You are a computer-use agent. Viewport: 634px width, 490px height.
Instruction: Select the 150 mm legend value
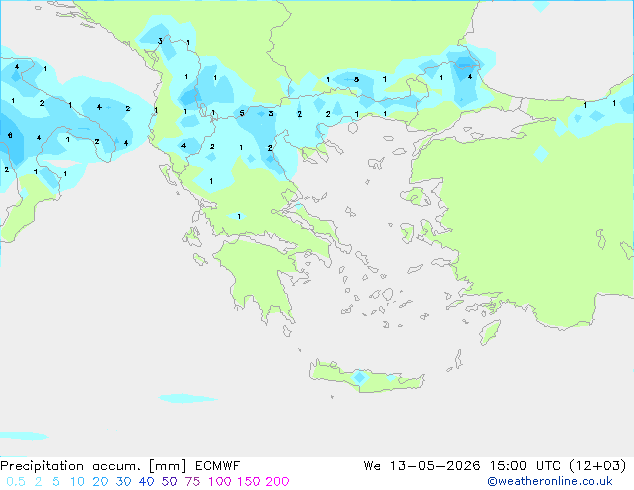tap(248, 482)
